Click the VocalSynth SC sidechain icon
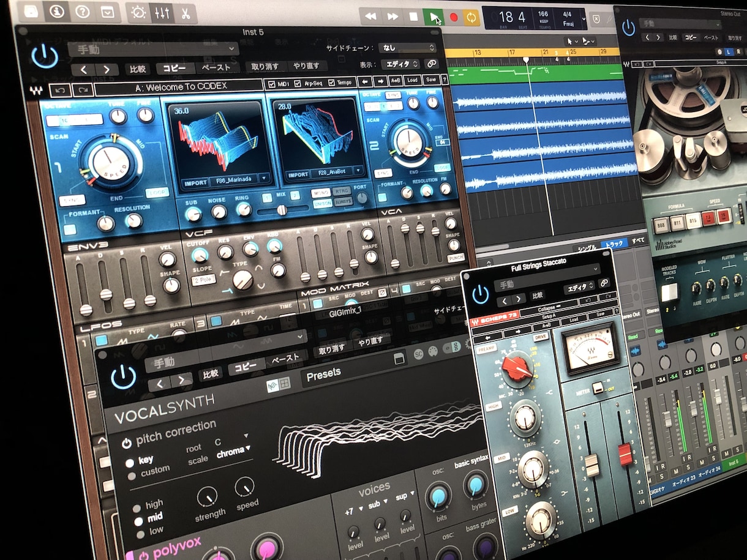Viewport: 747px width, 560px height. point(419,353)
